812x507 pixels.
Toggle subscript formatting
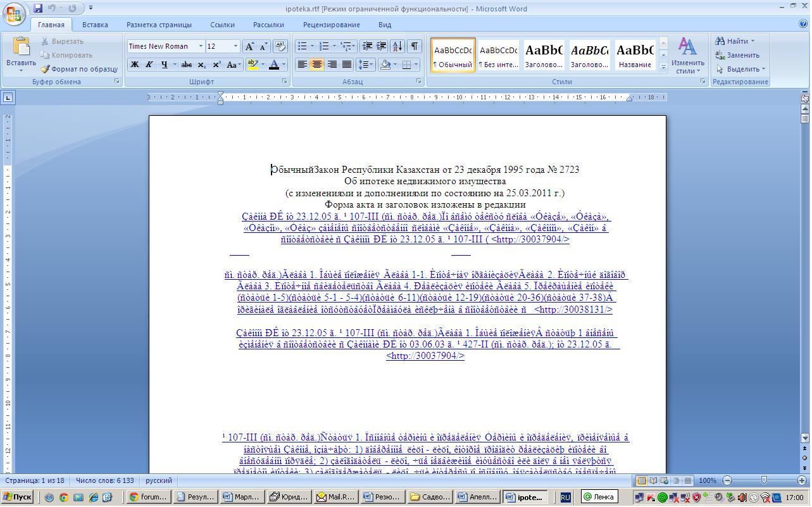(201, 65)
